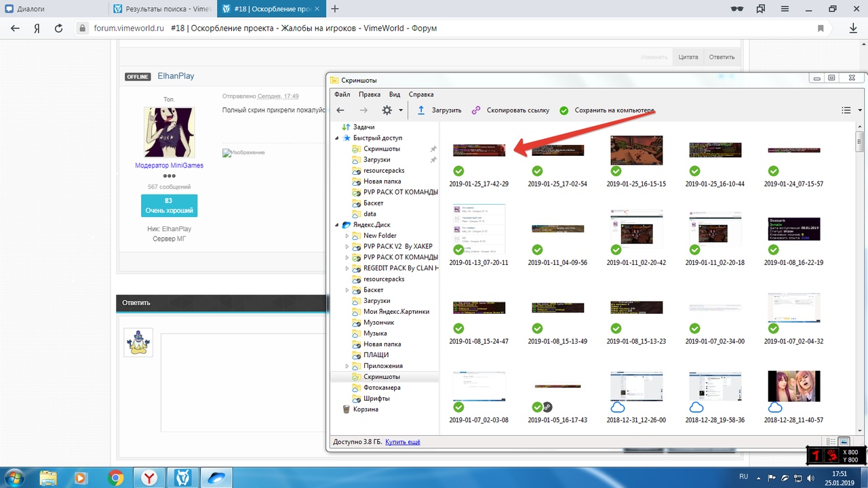Go back using the Yandex.Disk back arrow

coord(340,110)
